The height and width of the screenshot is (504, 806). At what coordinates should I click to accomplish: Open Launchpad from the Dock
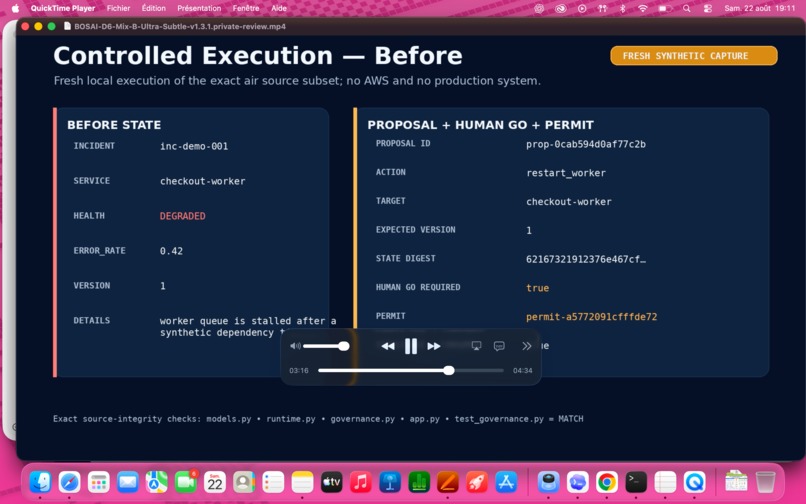pos(99,482)
